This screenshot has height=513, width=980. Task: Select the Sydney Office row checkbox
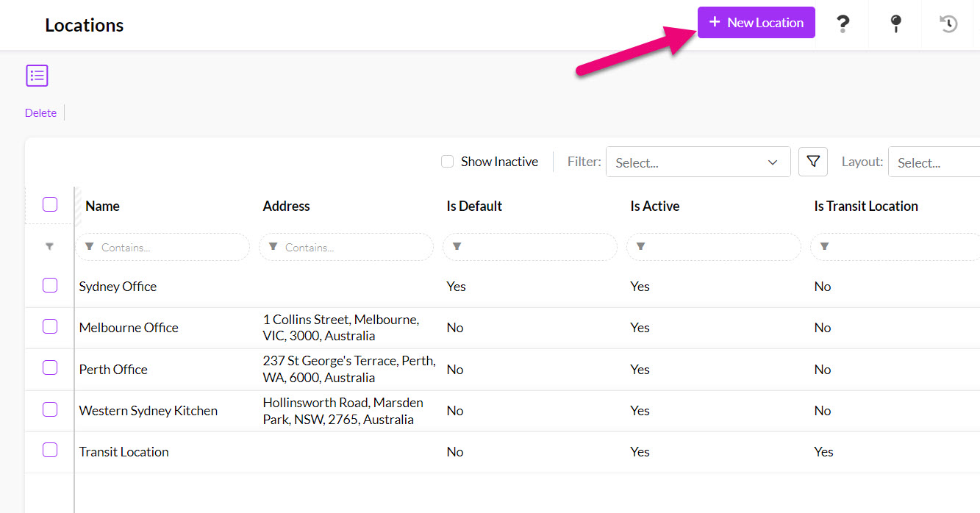(50, 285)
